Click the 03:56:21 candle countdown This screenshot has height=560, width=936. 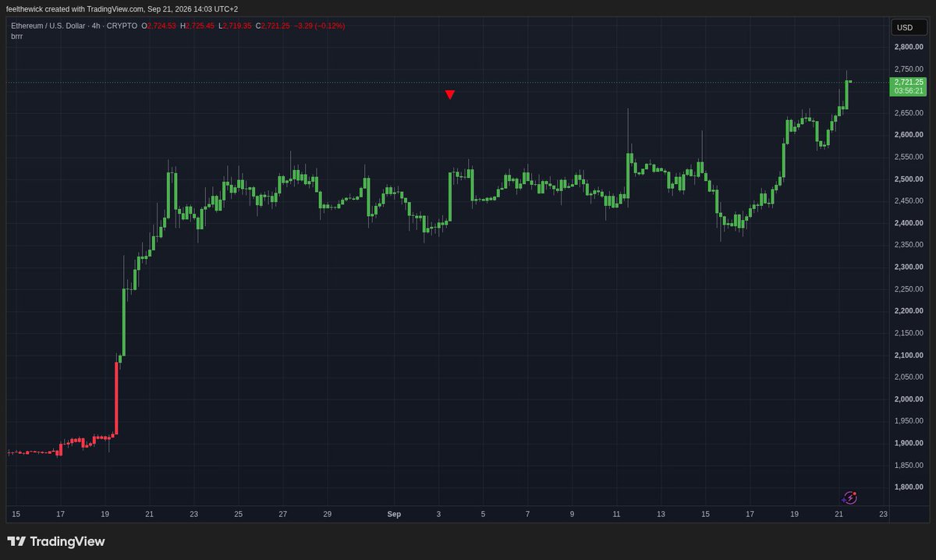pyautogui.click(x=909, y=90)
